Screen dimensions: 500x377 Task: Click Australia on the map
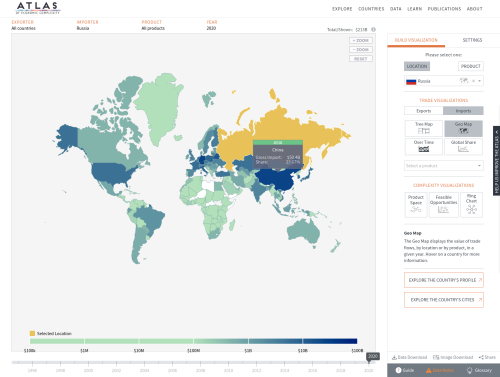(x=303, y=231)
